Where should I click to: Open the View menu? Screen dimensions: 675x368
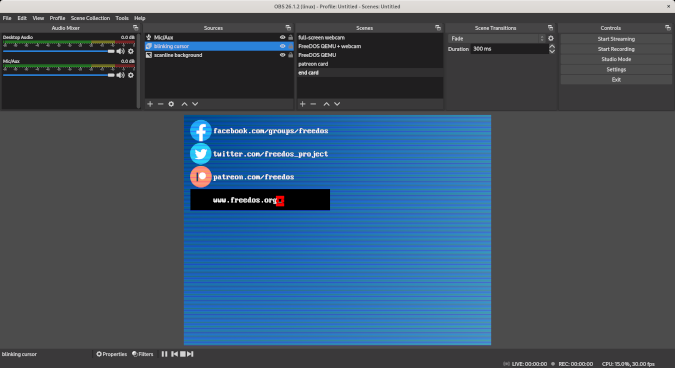point(38,18)
